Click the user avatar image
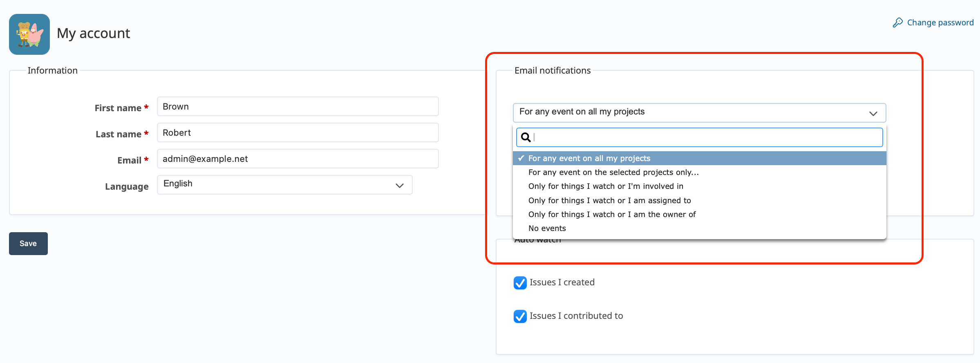Viewport: 980px width, 363px height. (29, 34)
